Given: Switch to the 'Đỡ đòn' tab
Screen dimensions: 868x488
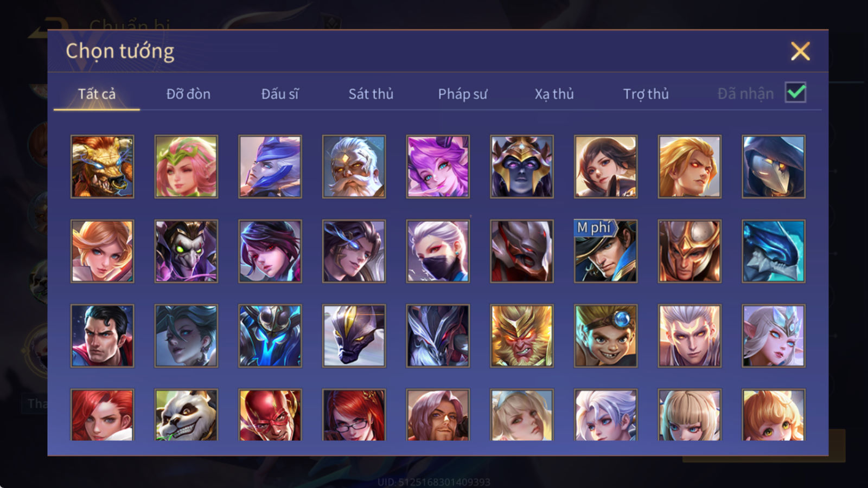Looking at the screenshot, I should pos(188,94).
